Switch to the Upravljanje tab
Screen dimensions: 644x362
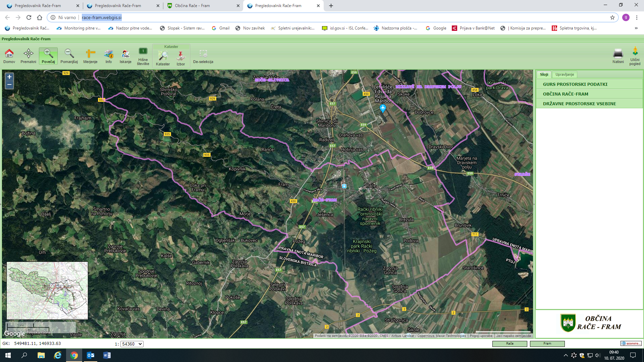[565, 74]
